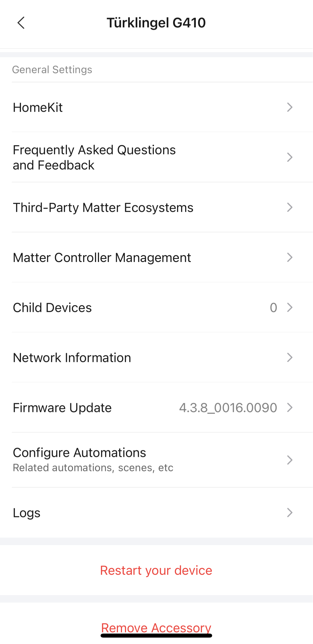Open the Child Devices list
313x644 pixels.
click(x=52, y=308)
